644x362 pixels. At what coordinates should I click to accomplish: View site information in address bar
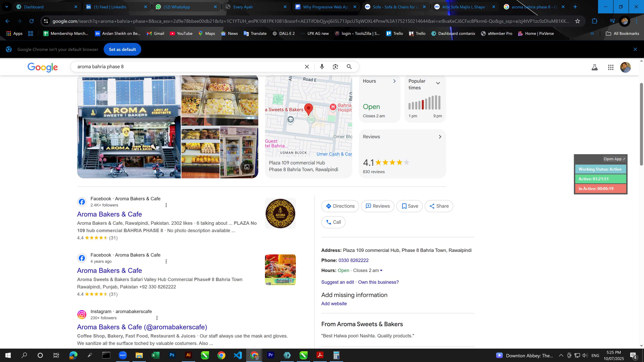pyautogui.click(x=46, y=21)
